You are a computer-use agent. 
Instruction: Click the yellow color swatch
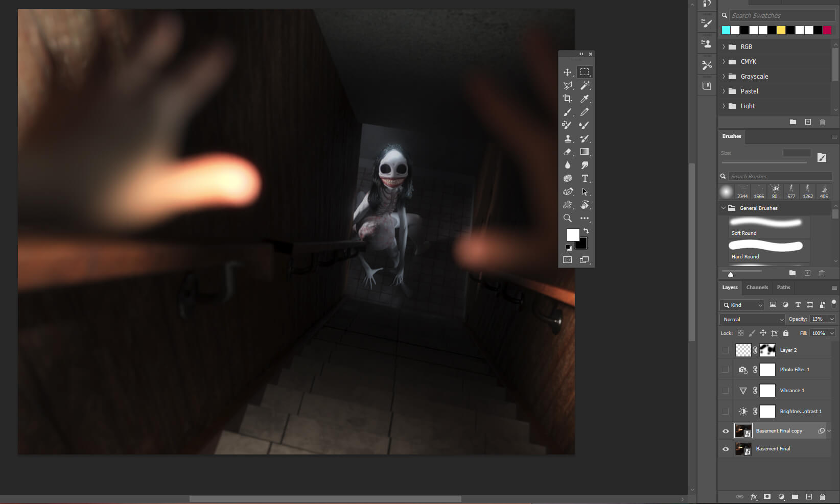(x=781, y=30)
